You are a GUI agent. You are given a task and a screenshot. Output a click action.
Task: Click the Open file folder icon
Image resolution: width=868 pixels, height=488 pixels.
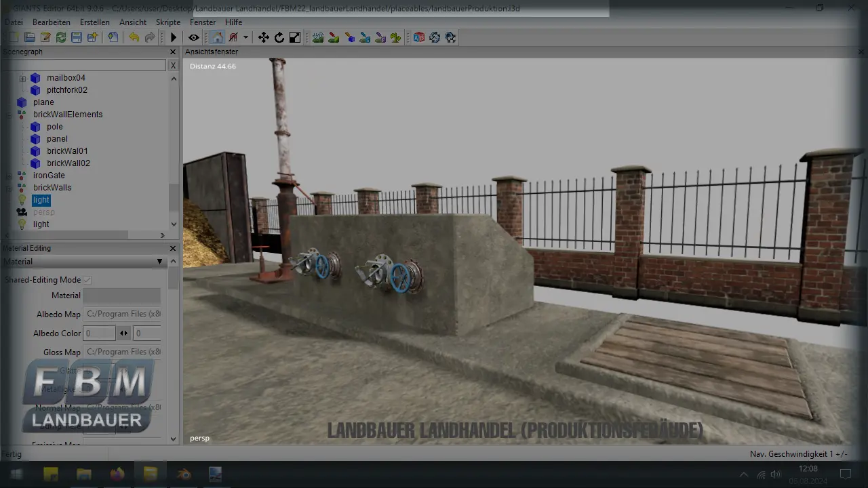coord(29,37)
